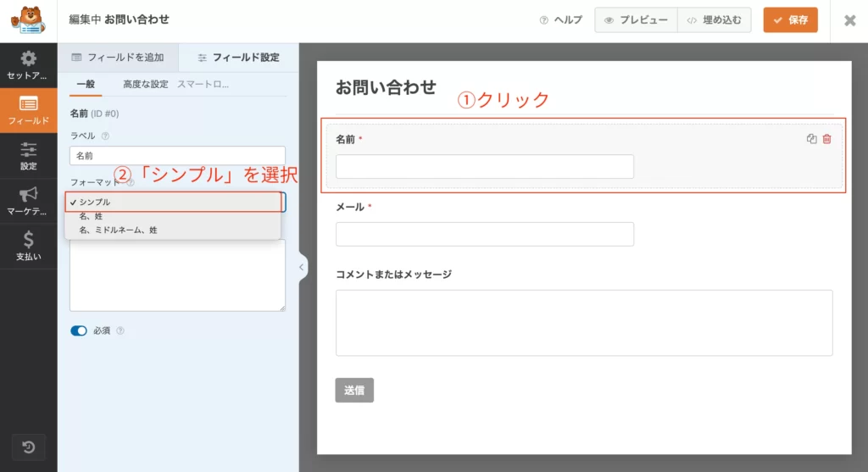Select the フィールド sidebar panel
The width and height of the screenshot is (868, 472).
(28, 110)
